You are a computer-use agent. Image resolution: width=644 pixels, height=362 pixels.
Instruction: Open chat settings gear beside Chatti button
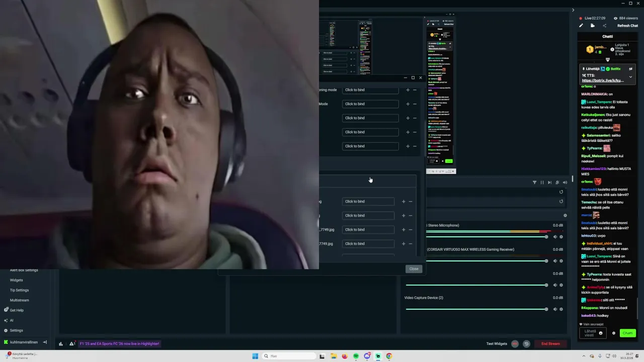pyautogui.click(x=613, y=333)
